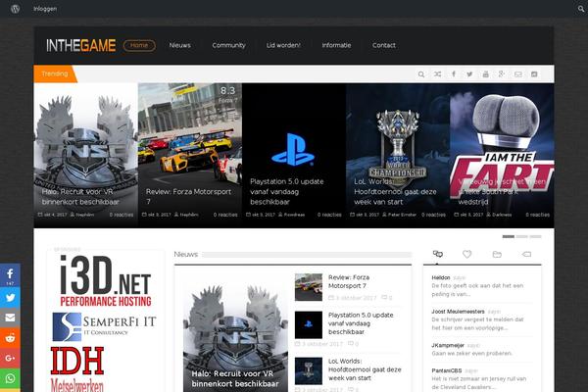
Task: Click the last square icon in Trending bar
Action: (534, 74)
